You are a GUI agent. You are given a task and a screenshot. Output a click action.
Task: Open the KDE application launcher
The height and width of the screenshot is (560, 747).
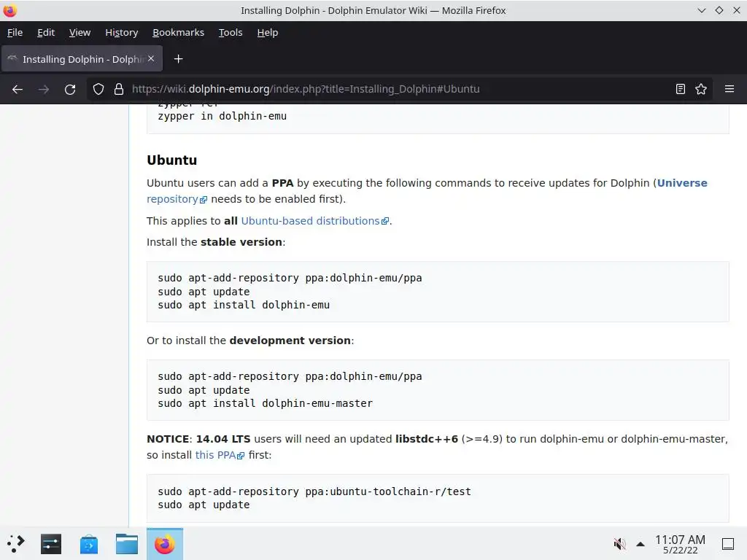click(16, 544)
